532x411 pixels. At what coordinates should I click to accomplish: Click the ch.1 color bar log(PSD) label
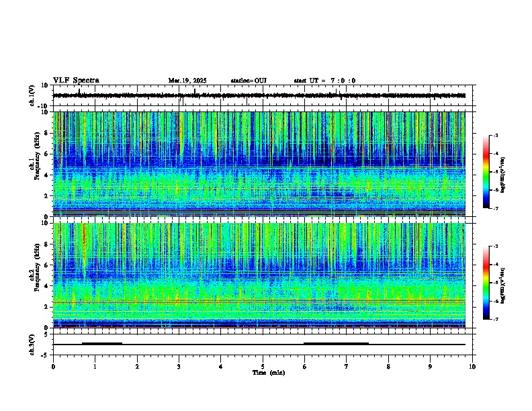pyautogui.click(x=502, y=175)
